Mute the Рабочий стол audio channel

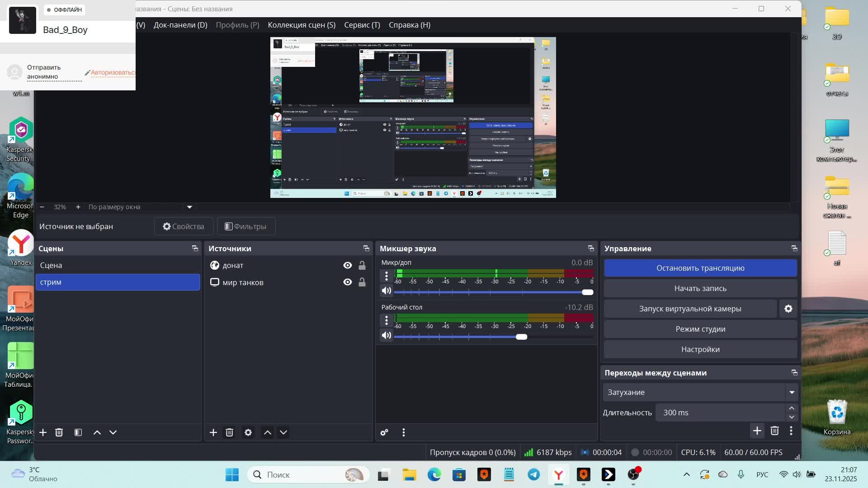coord(386,335)
